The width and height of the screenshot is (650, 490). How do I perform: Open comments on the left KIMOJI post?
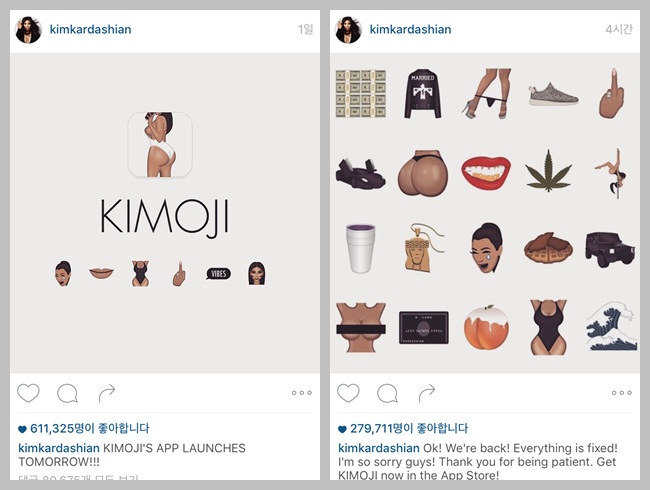click(68, 393)
